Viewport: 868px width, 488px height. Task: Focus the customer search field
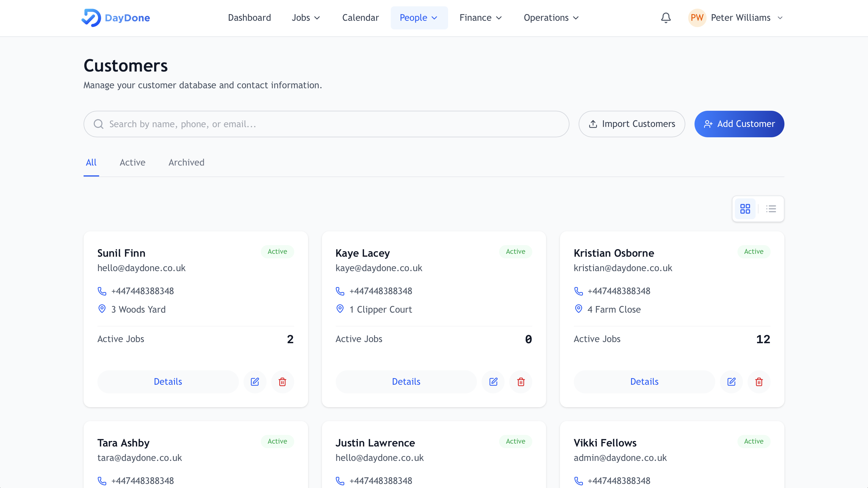click(x=326, y=124)
